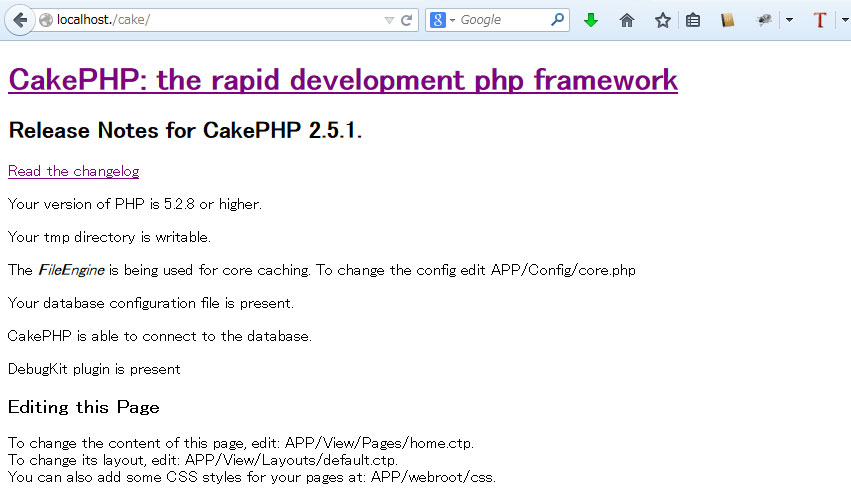Click the APP/webroot/css line
The image size is (851, 496).
[x=252, y=477]
